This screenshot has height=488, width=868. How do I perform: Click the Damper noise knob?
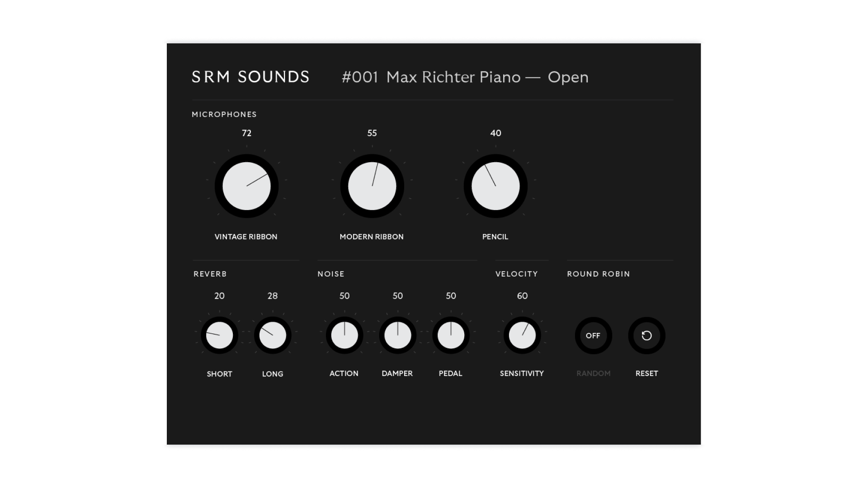coord(398,335)
